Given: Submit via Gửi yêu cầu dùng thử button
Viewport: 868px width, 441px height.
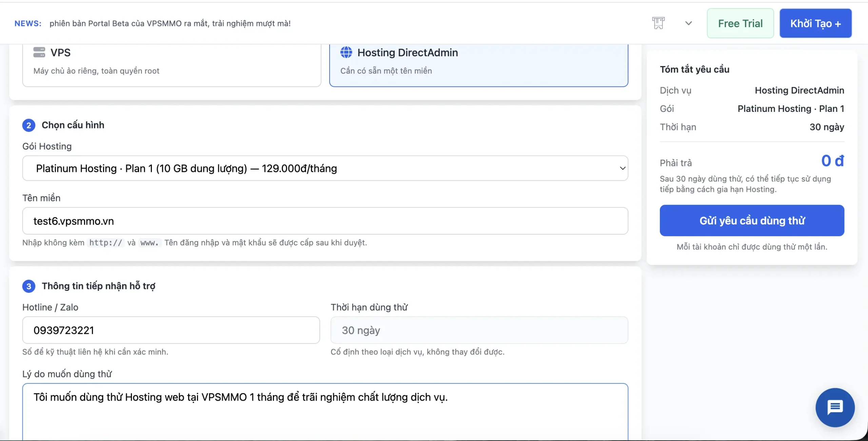Looking at the screenshot, I should coord(752,220).
